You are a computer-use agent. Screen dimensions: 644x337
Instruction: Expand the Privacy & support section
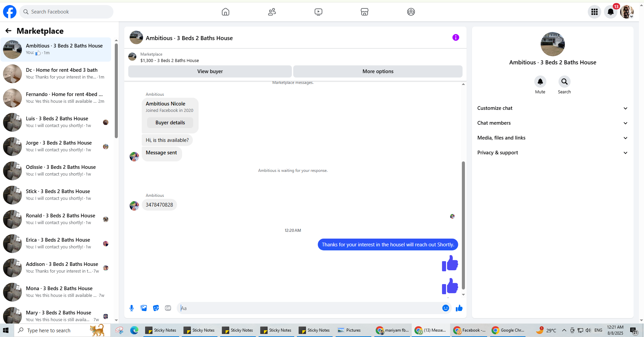[x=553, y=153]
